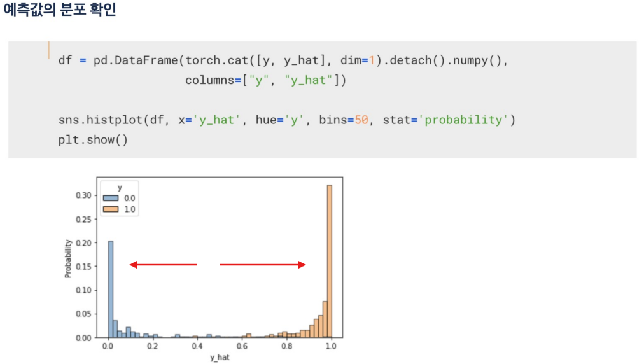Click the blue 0.0 legend swatch

[x=111, y=198]
